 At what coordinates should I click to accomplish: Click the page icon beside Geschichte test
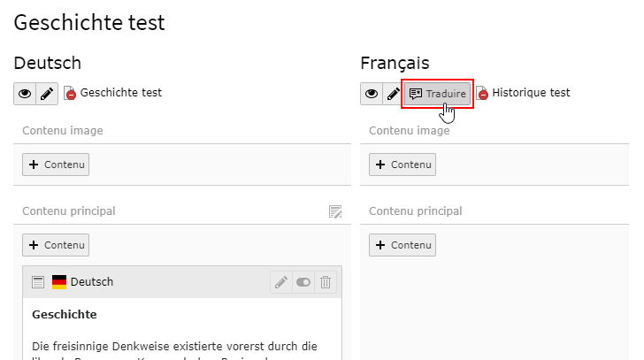click(x=70, y=93)
